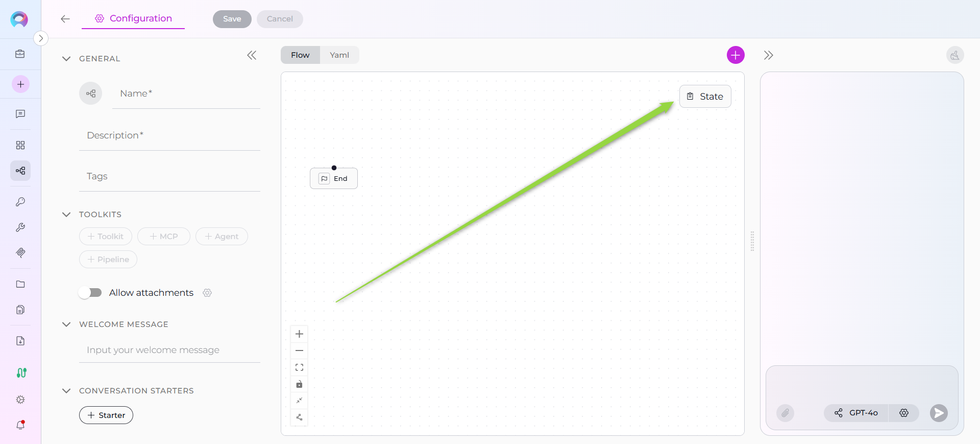The image size is (980, 444).
Task: Click the send message arrow icon
Action: tap(938, 413)
